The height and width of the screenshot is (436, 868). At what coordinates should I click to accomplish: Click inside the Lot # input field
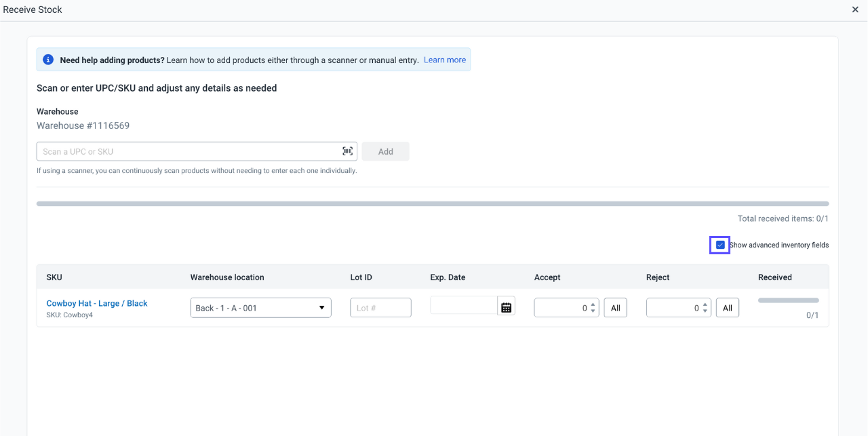(x=380, y=306)
